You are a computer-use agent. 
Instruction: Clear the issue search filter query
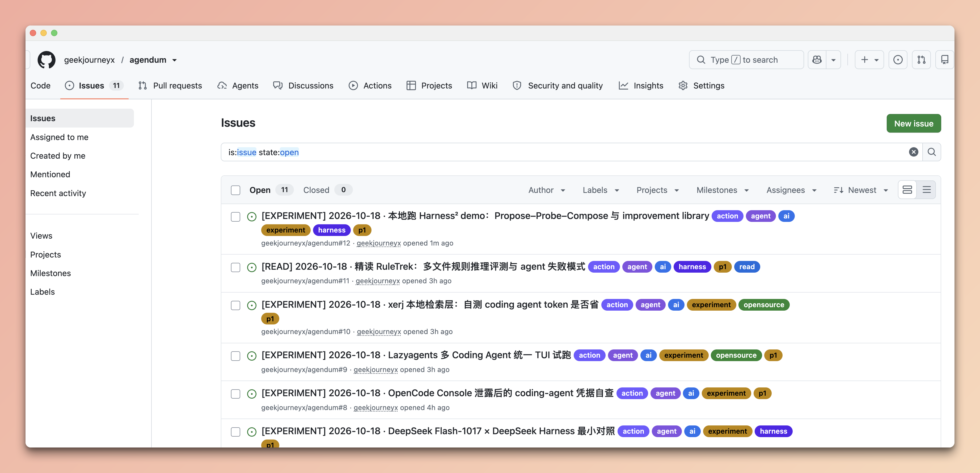(913, 152)
